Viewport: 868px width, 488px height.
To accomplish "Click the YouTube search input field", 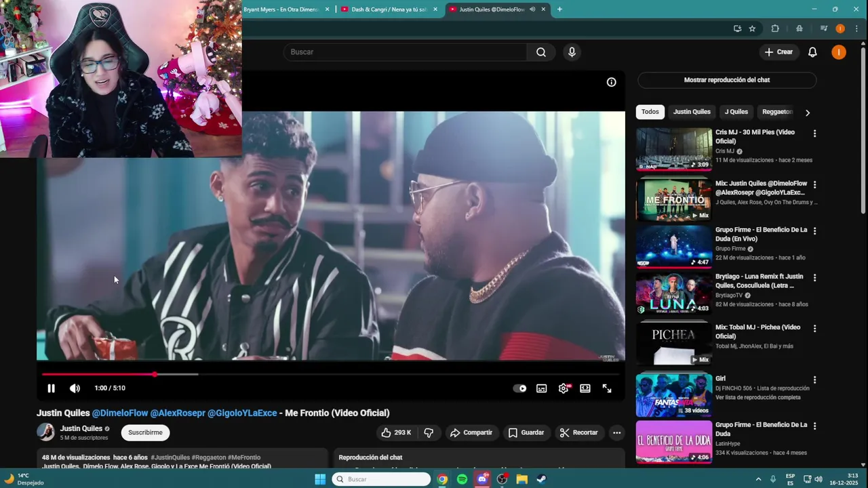I will click(405, 52).
